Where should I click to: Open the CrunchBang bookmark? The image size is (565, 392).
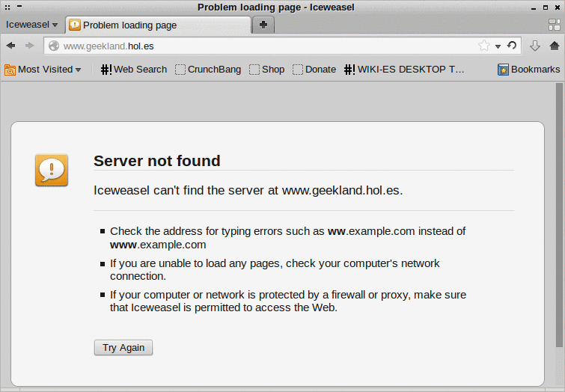(x=208, y=69)
